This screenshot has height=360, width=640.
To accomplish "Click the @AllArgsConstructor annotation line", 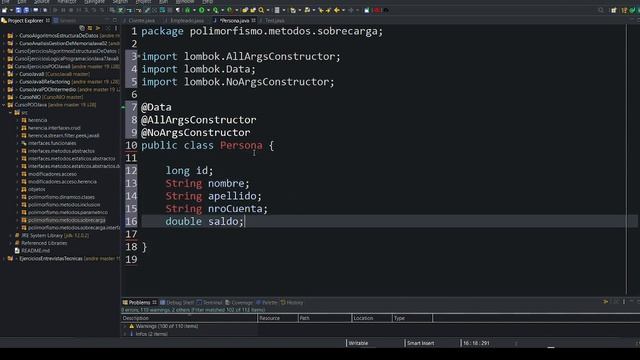I will [198, 120].
